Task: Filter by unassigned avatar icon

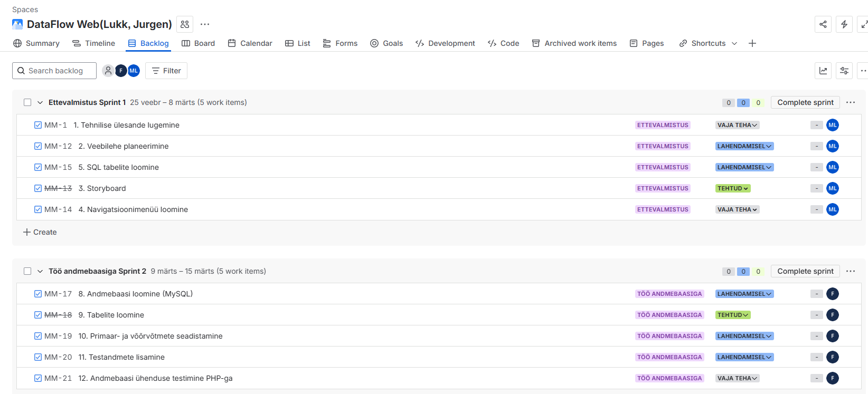Action: pyautogui.click(x=108, y=71)
